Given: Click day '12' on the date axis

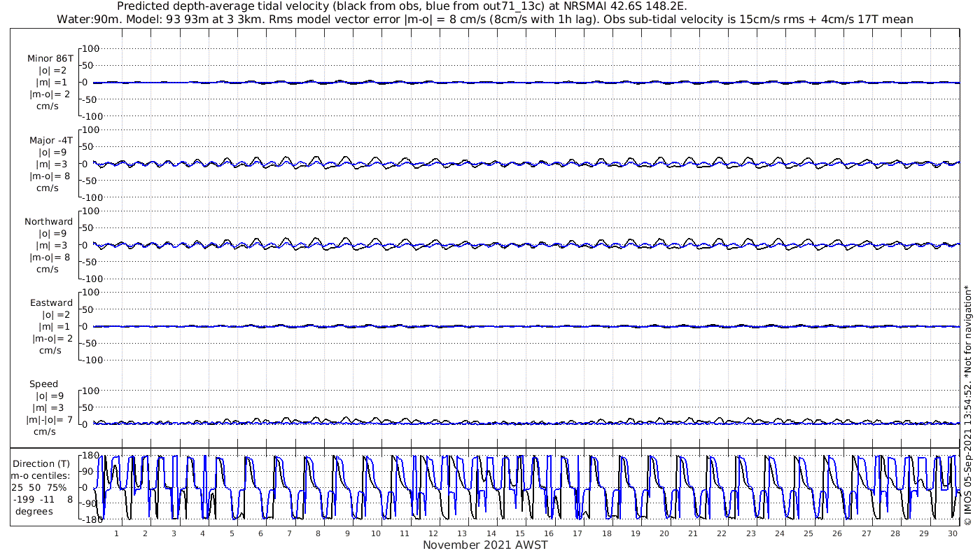Looking at the screenshot, I should pyautogui.click(x=433, y=533).
